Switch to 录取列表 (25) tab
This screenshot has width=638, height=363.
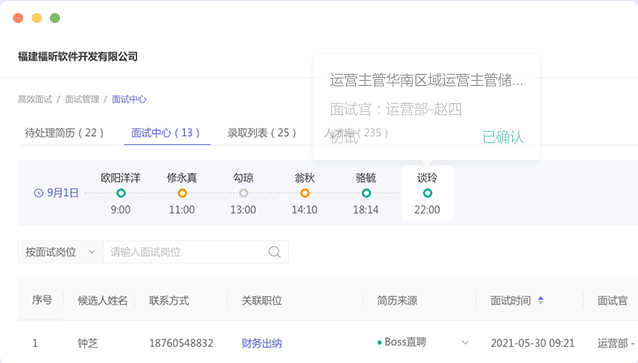[262, 133]
